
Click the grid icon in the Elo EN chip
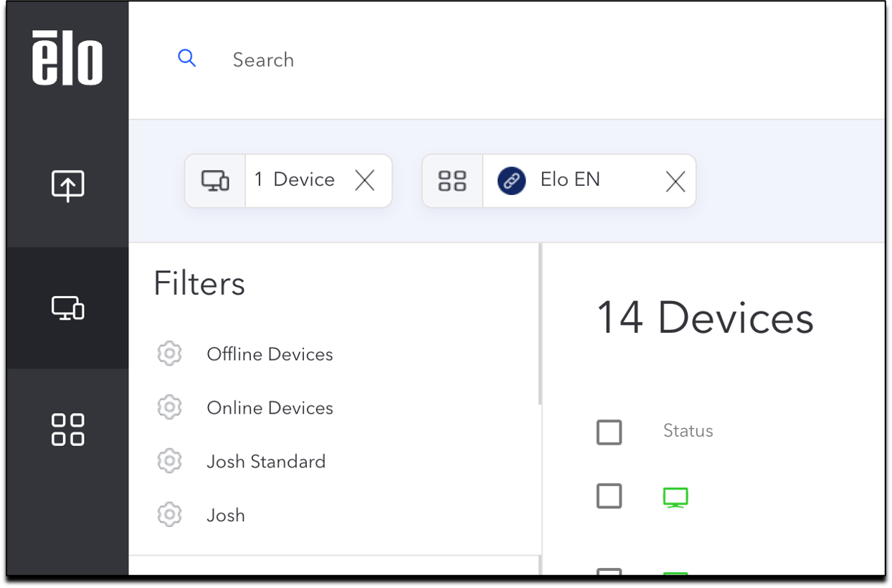click(x=452, y=181)
